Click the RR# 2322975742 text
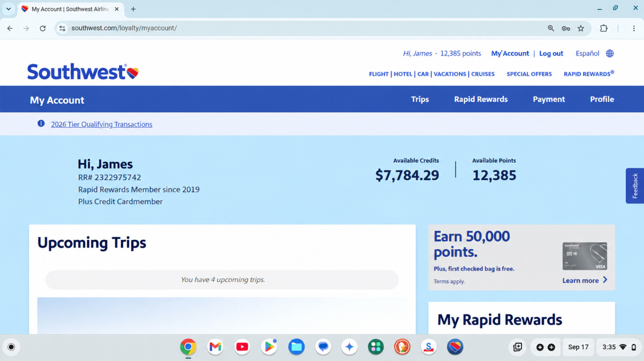Image resolution: width=644 pixels, height=361 pixels. 109,177
